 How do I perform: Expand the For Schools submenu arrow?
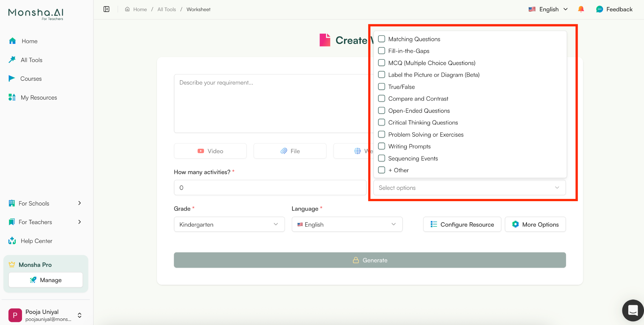(x=80, y=203)
